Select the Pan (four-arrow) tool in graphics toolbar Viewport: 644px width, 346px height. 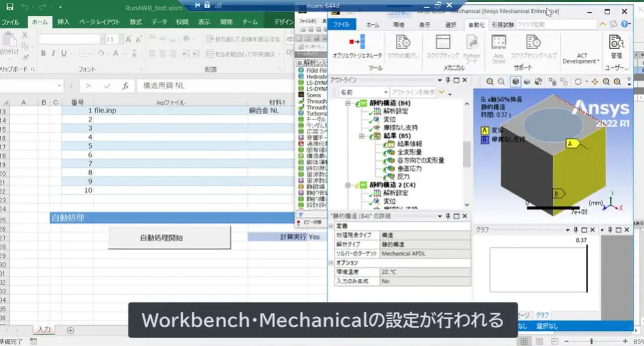595,81
